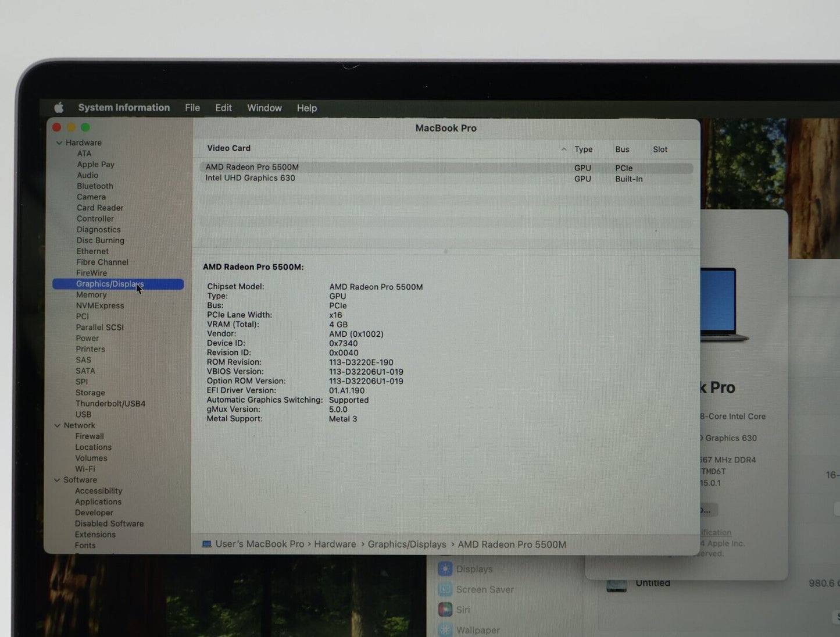
Task: Open Screen Saver in System Settings sidebar
Action: (477, 589)
